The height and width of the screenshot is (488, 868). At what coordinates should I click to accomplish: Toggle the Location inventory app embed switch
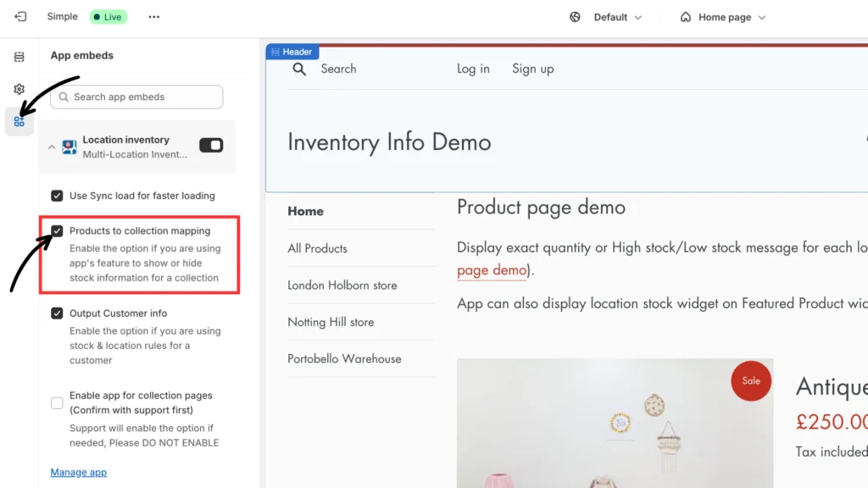click(x=211, y=146)
